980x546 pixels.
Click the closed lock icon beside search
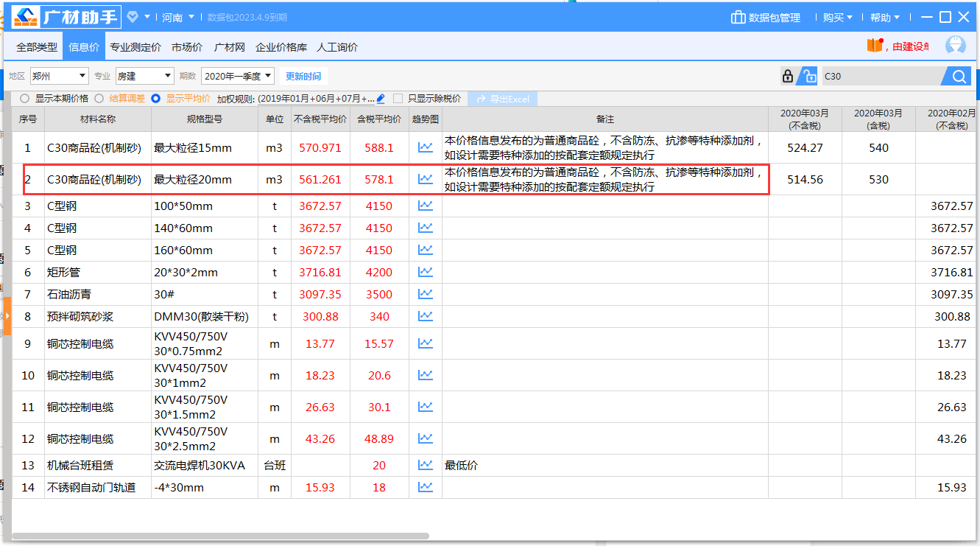coord(788,76)
